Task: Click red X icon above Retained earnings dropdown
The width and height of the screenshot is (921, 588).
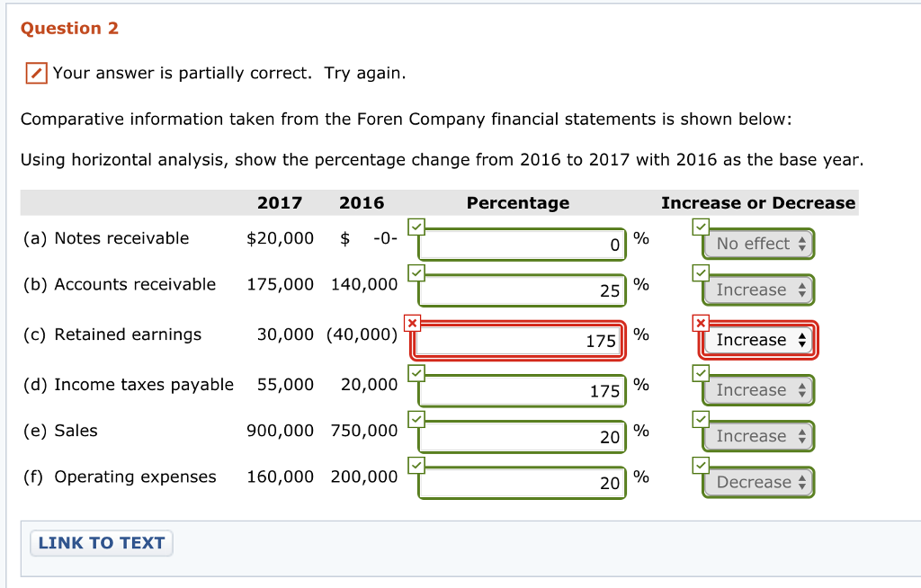Action: [701, 323]
